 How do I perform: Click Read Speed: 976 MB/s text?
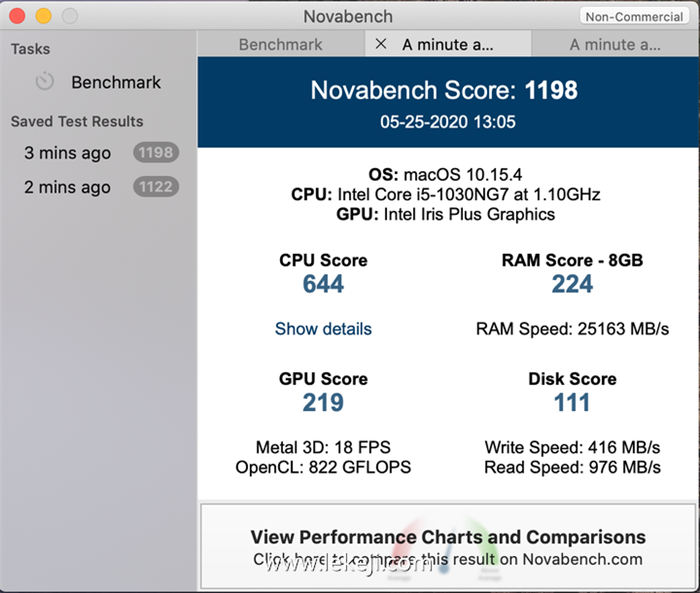click(572, 467)
